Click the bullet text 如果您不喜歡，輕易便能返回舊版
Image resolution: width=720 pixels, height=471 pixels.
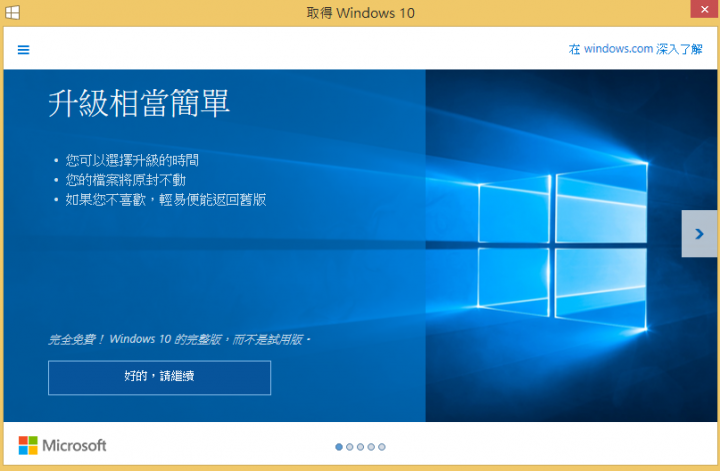166,200
